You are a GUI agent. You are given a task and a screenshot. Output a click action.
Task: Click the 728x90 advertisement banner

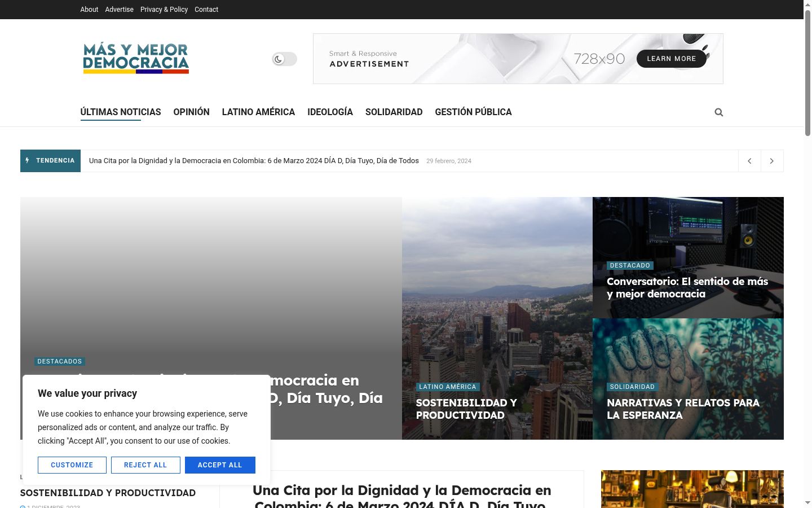click(518, 59)
